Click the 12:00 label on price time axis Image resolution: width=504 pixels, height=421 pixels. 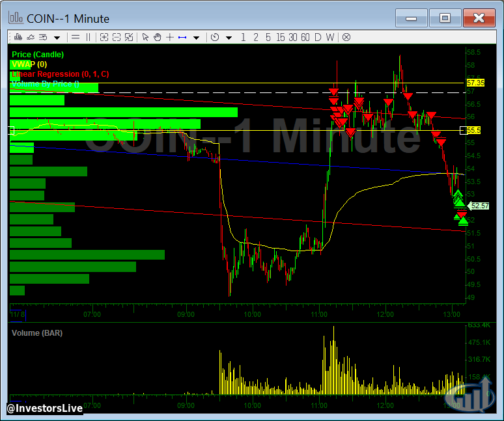[x=385, y=314]
